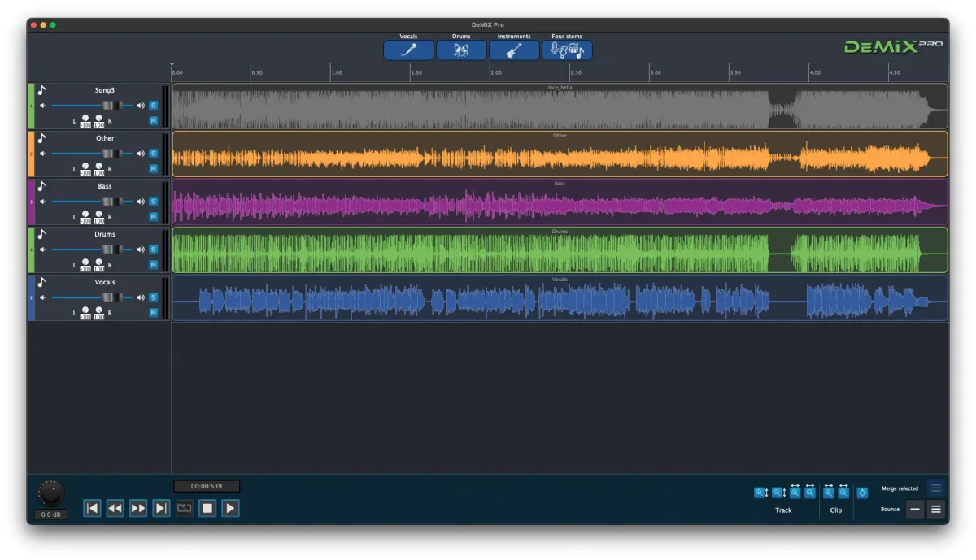Solo the Vocals track
Viewport: 976px width, 560px height.
click(153, 297)
